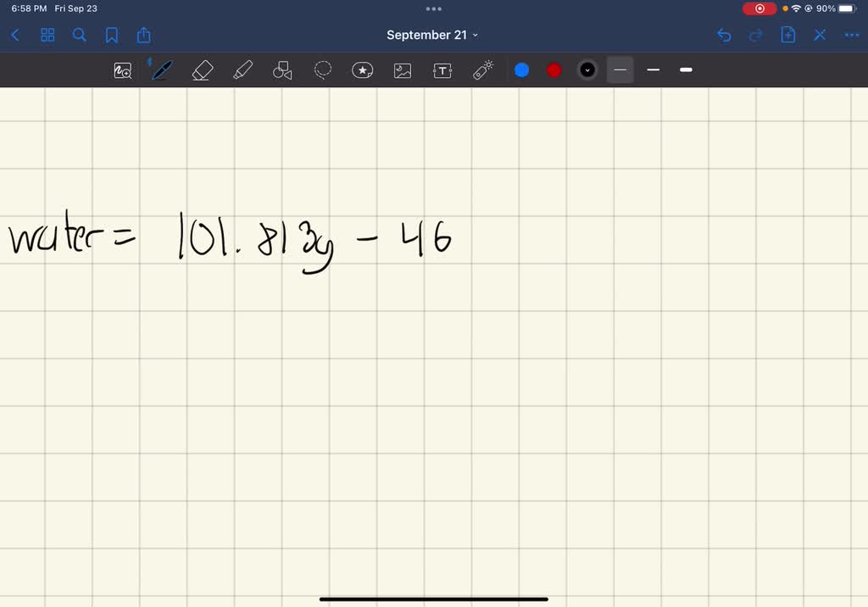Open the zoom magnifier tool

pyautogui.click(x=122, y=70)
